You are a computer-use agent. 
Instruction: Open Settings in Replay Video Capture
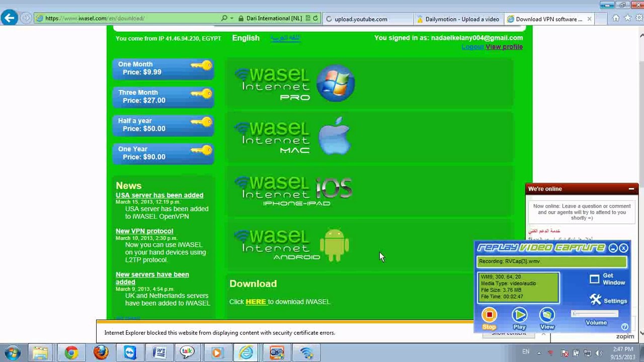pos(608,300)
